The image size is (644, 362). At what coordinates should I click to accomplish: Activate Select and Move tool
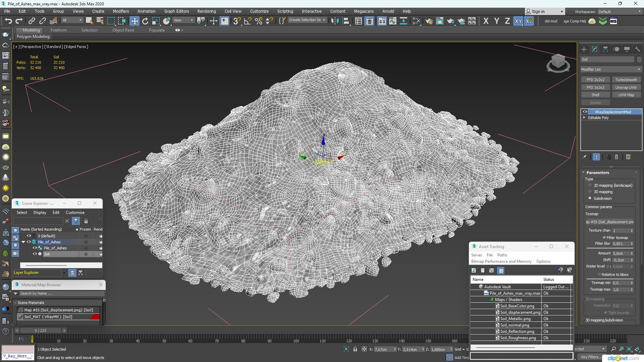tap(135, 21)
